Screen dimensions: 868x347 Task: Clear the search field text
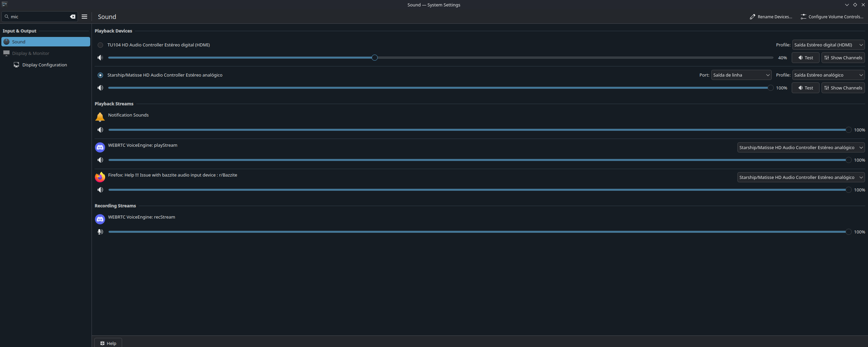tap(73, 17)
